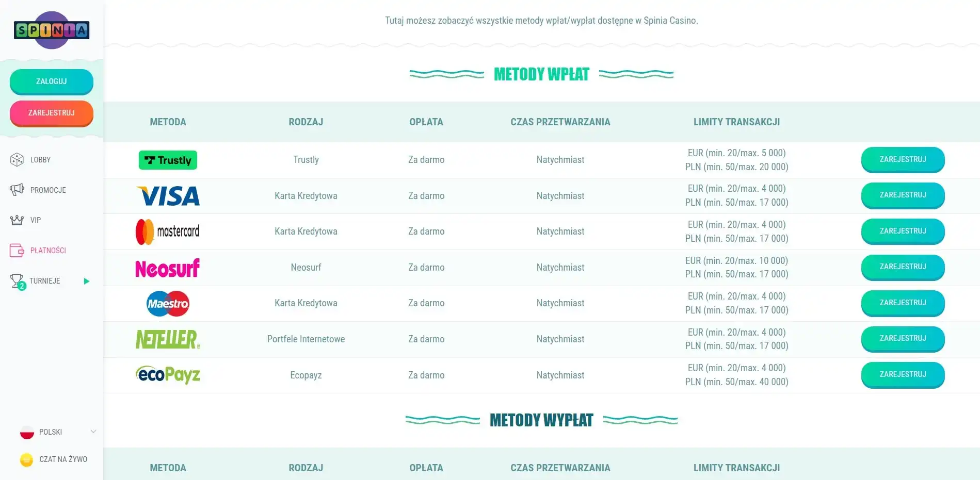The height and width of the screenshot is (480, 980).
Task: Open the Promocje menu item
Action: [48, 190]
